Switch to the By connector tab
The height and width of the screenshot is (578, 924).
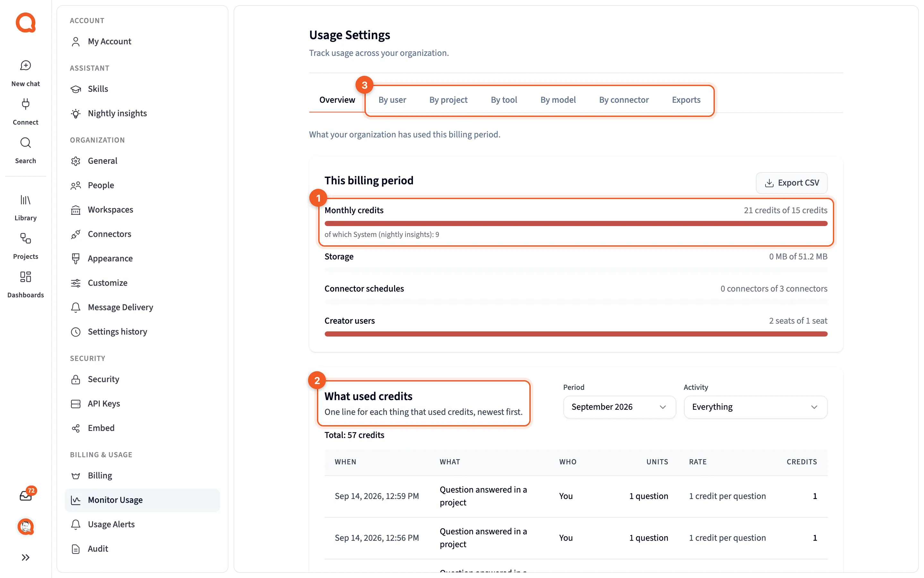pos(623,100)
